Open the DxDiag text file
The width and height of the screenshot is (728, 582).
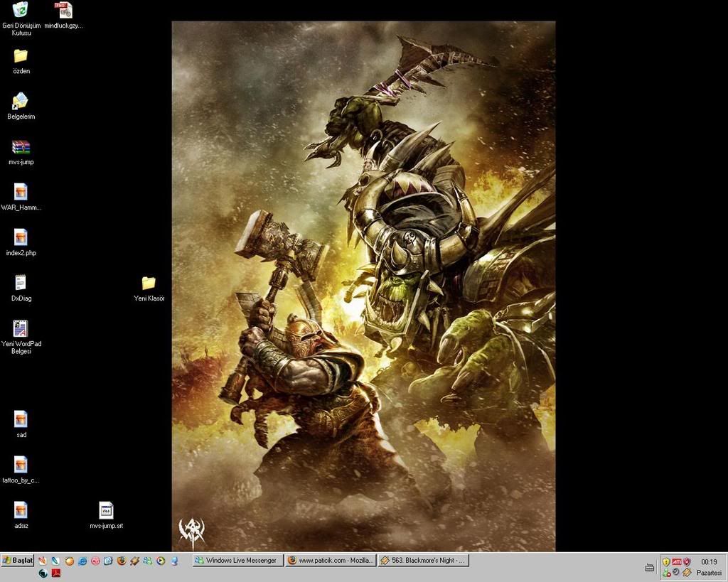coord(21,284)
